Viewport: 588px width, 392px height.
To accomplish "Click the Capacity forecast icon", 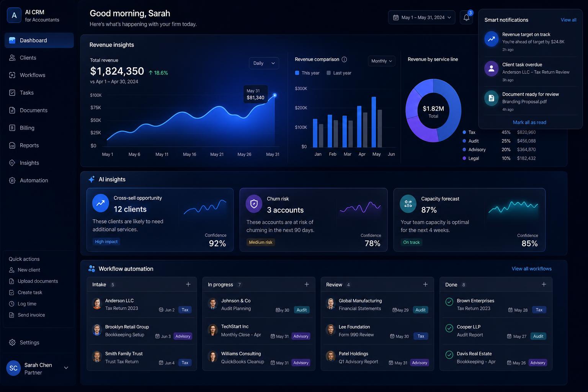I will [x=408, y=204].
